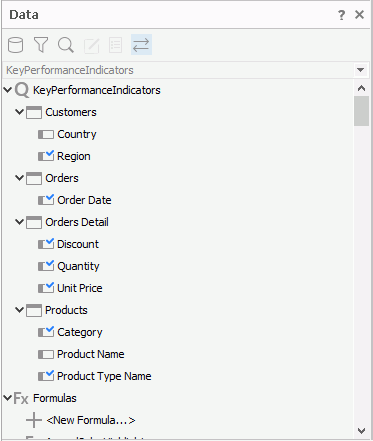The image size is (373, 441).
Task: Toggle the swap arrows toolbar button
Action: 141,45
